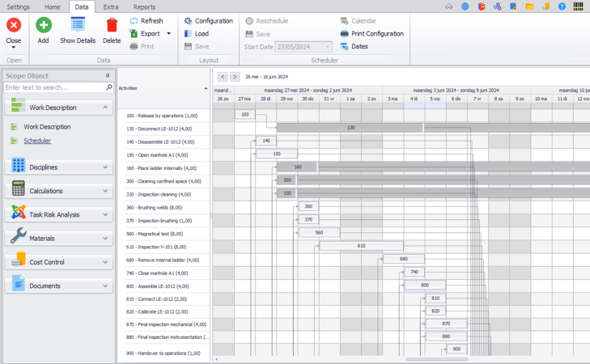This screenshot has width=590, height=364.
Task: Expand the Task Risk Analysis section
Action: [106, 215]
